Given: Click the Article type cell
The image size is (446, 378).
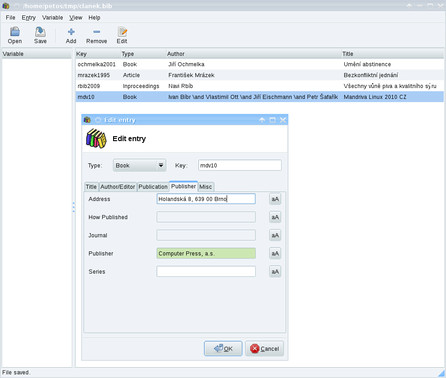Looking at the screenshot, I should (x=131, y=75).
